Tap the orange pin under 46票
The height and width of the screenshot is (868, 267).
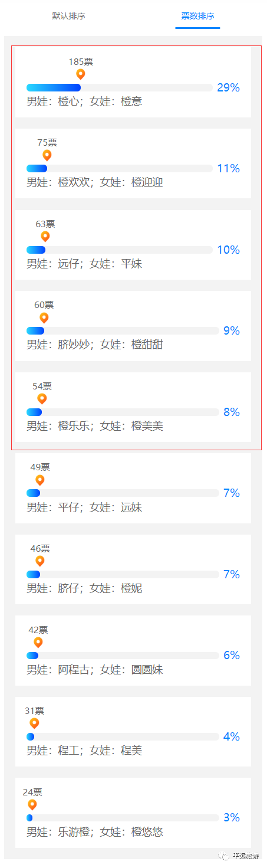(40, 561)
